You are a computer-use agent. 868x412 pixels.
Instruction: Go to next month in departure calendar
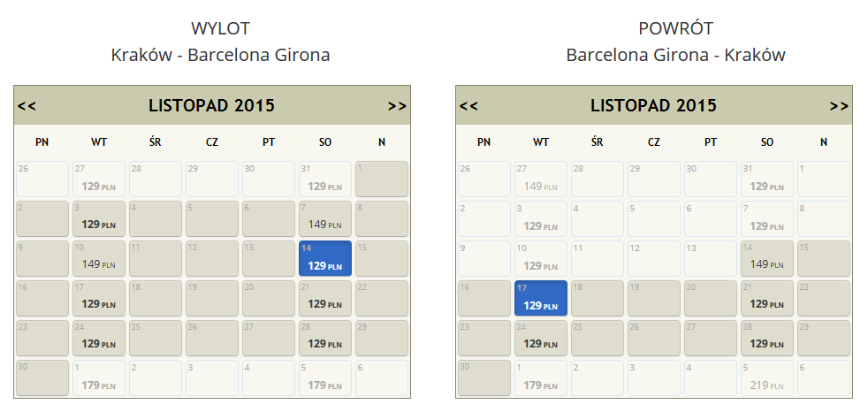tap(397, 106)
